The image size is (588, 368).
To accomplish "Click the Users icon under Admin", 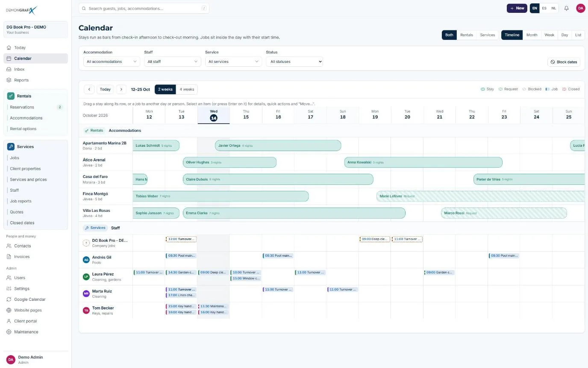I will tap(9, 278).
